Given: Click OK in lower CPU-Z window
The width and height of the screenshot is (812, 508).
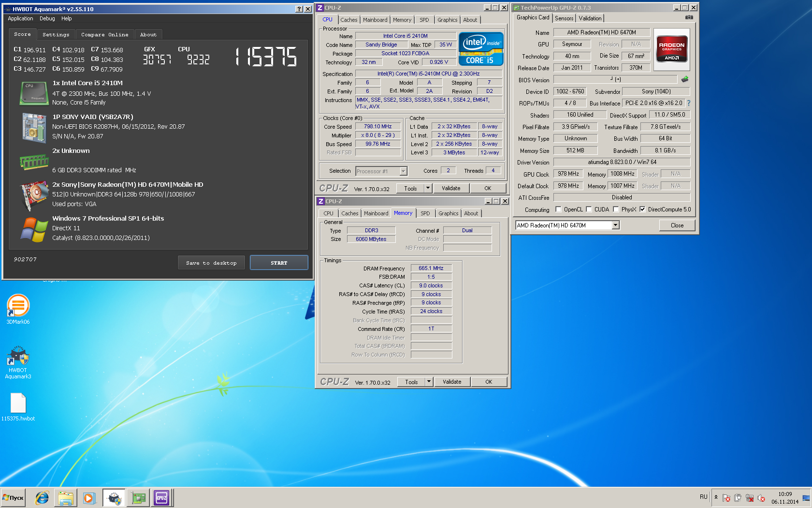Looking at the screenshot, I should pos(489,382).
